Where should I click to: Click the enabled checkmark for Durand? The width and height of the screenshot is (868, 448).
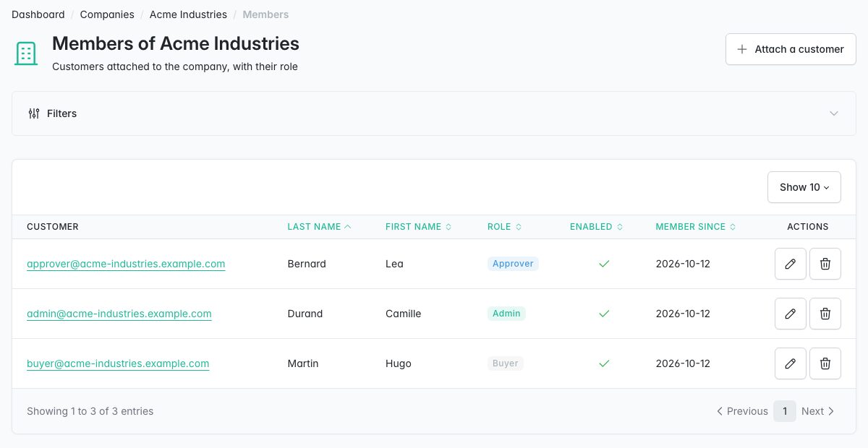pos(604,314)
